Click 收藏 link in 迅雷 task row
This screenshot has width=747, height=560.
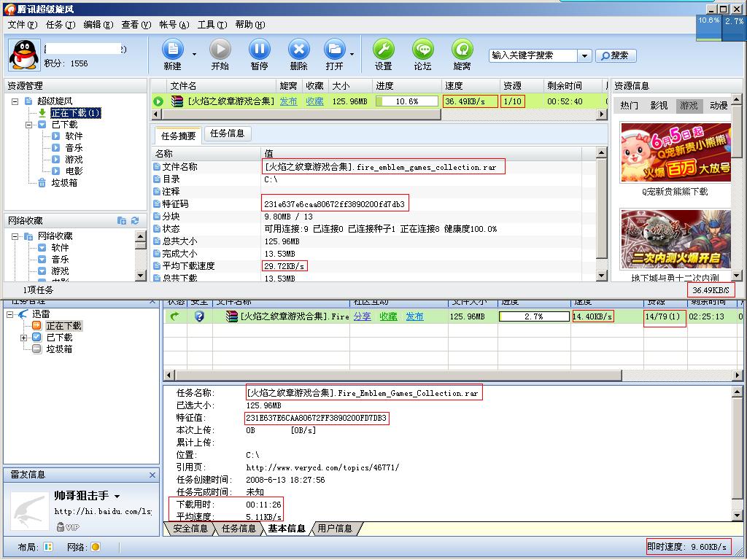[388, 316]
